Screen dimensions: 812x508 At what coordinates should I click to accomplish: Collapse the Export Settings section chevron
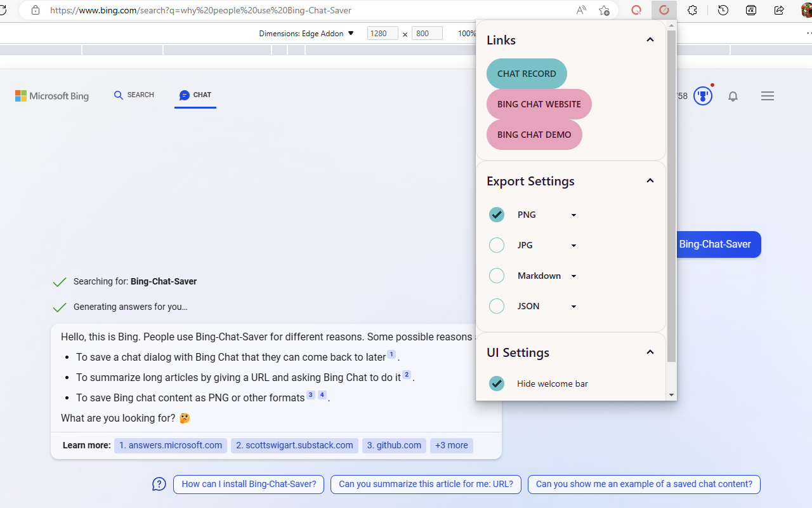pyautogui.click(x=650, y=181)
